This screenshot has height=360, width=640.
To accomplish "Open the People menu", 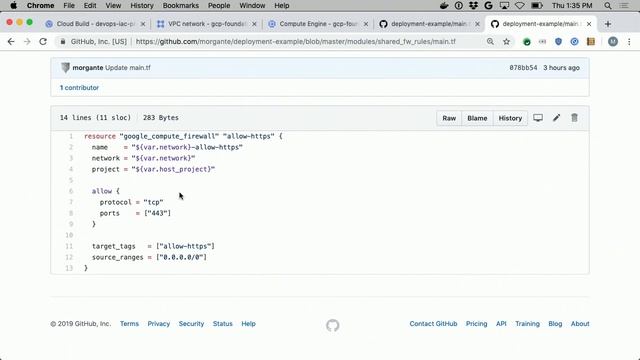I will 219,5.
